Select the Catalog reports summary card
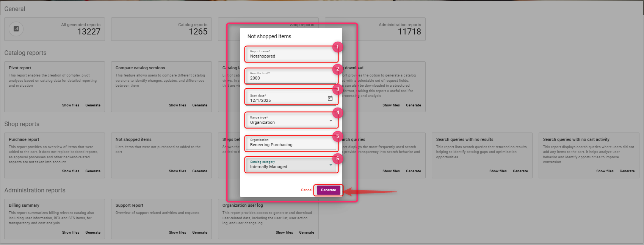The width and height of the screenshot is (644, 245). point(161,29)
